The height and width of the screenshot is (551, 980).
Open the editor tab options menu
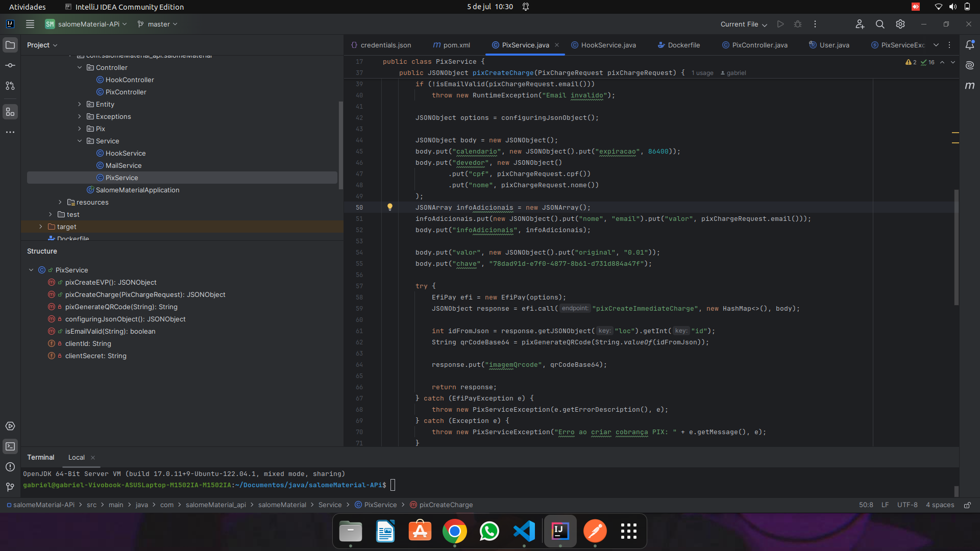[x=949, y=45]
